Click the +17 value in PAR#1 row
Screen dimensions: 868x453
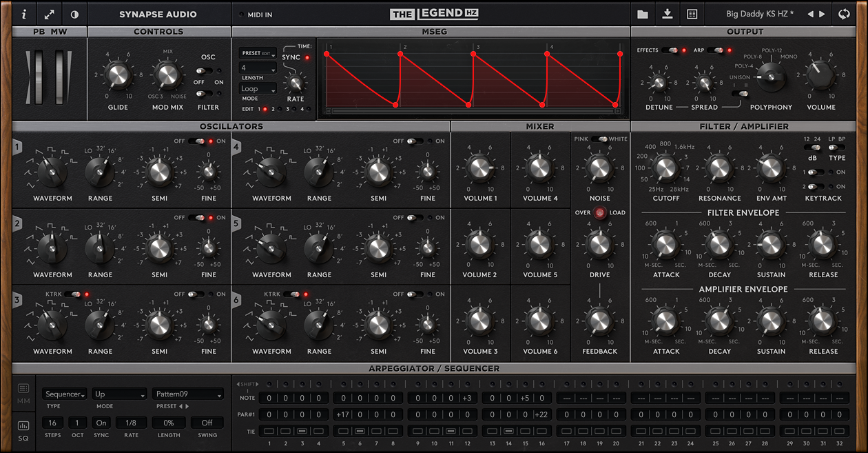point(342,414)
